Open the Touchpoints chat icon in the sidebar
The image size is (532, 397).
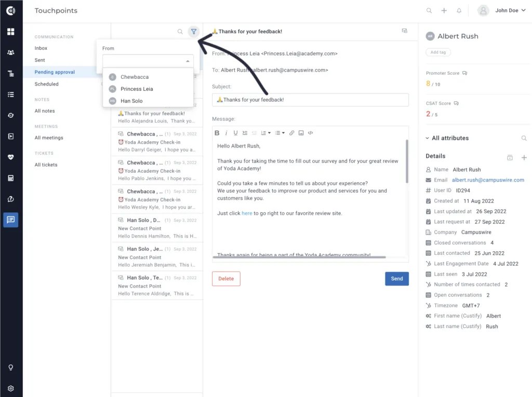tap(11, 220)
